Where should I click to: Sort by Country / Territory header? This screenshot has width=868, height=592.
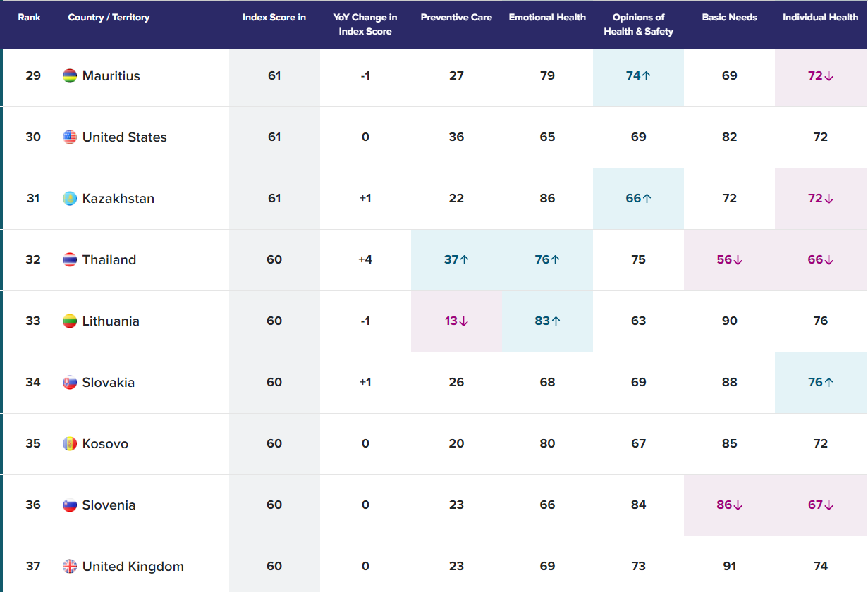pos(109,18)
